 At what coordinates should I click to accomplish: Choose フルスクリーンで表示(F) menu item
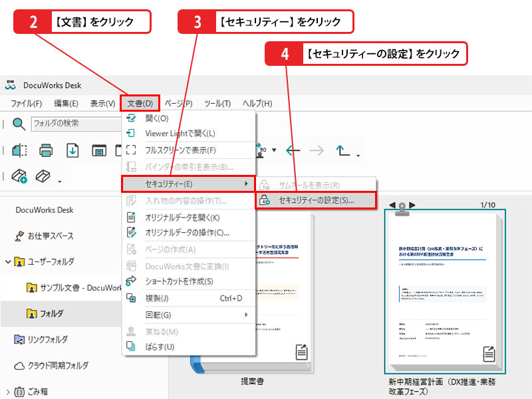(188, 150)
